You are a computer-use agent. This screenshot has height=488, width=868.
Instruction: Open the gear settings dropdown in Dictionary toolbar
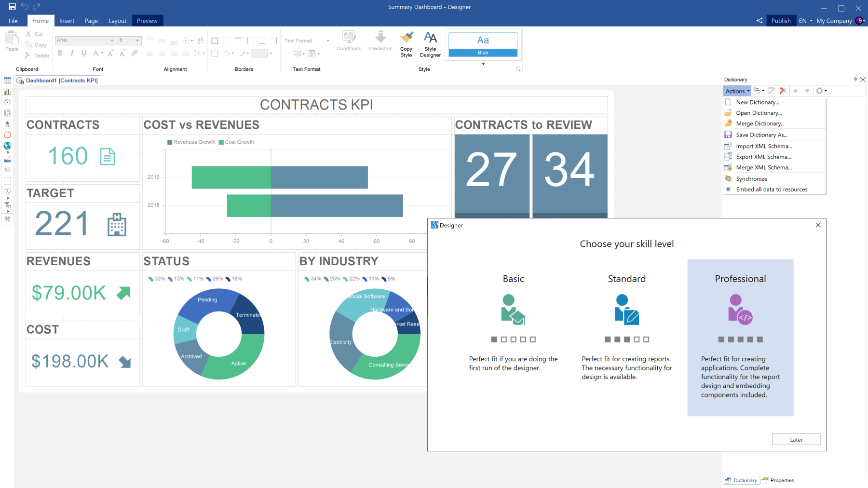point(821,91)
